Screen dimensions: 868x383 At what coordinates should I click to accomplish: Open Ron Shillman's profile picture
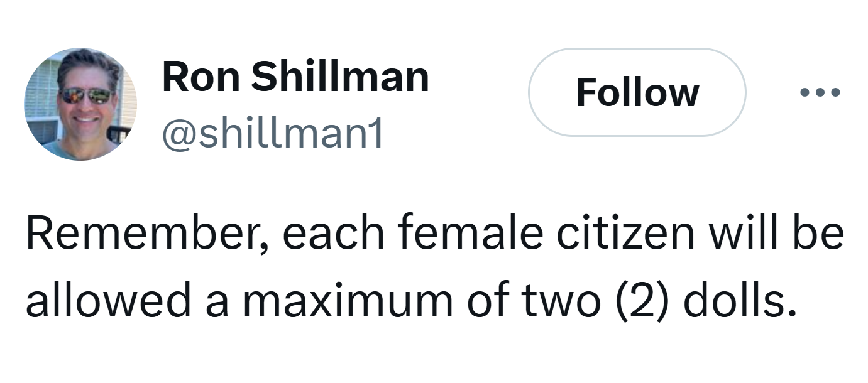(x=80, y=104)
